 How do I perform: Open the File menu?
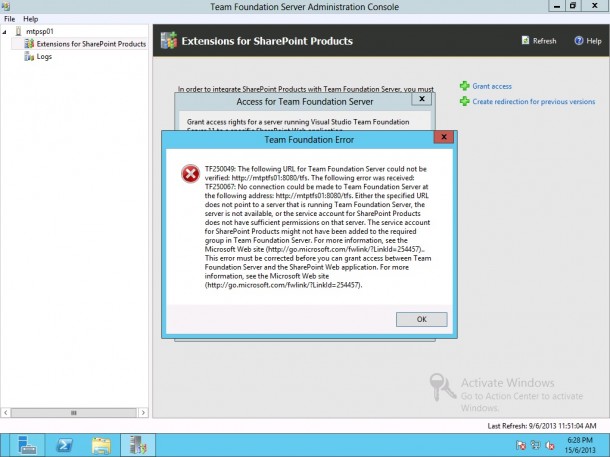coord(9,19)
